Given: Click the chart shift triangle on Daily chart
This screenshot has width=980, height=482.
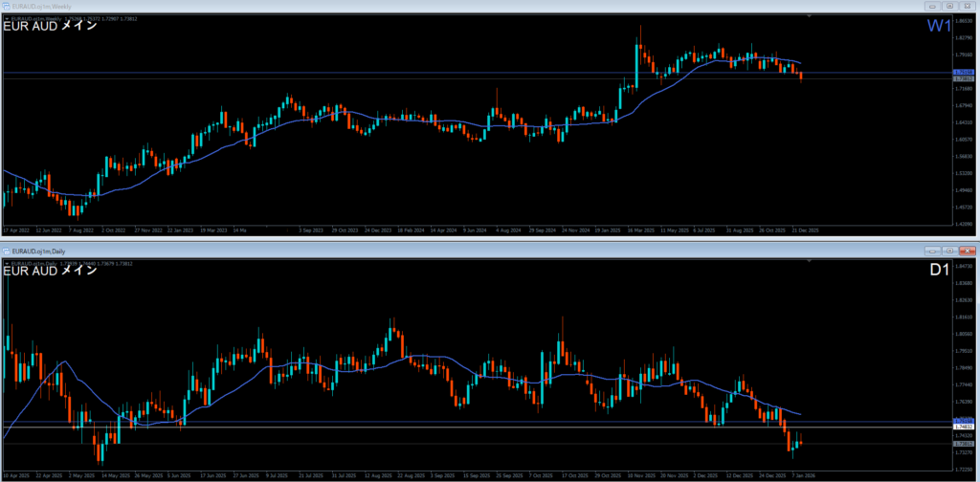Looking at the screenshot, I should pyautogui.click(x=811, y=258).
